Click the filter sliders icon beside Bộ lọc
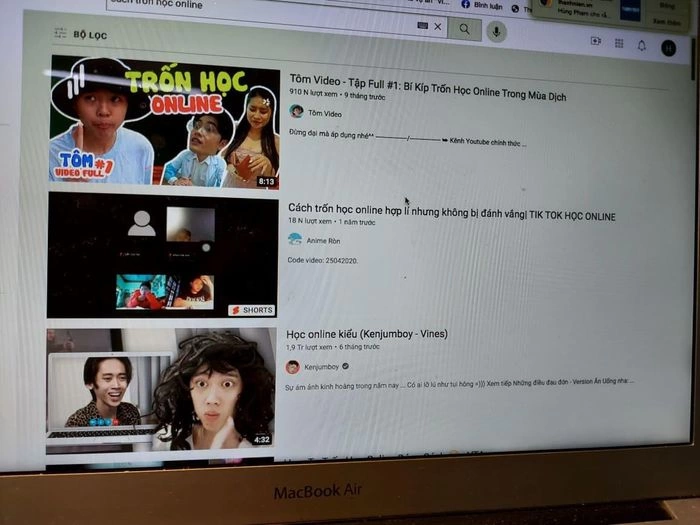This screenshot has height=525, width=700. (60, 33)
